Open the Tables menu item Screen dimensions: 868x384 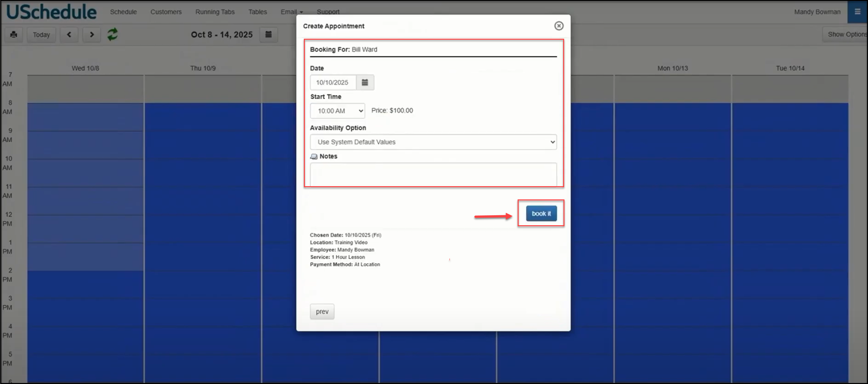pos(257,12)
